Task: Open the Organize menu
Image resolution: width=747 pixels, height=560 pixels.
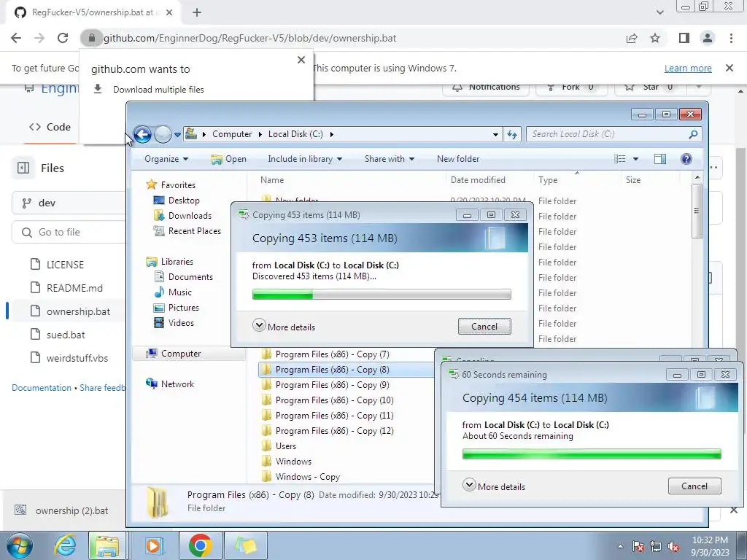Action: [166, 159]
